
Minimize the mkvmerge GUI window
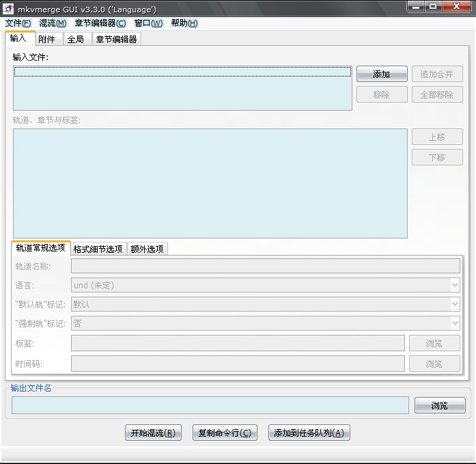coord(416,6)
